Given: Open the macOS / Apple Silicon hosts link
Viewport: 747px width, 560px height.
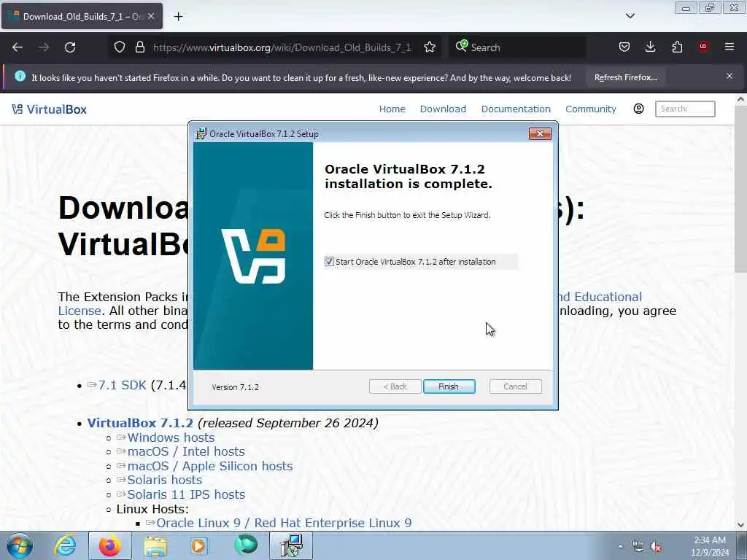Looking at the screenshot, I should 209,466.
